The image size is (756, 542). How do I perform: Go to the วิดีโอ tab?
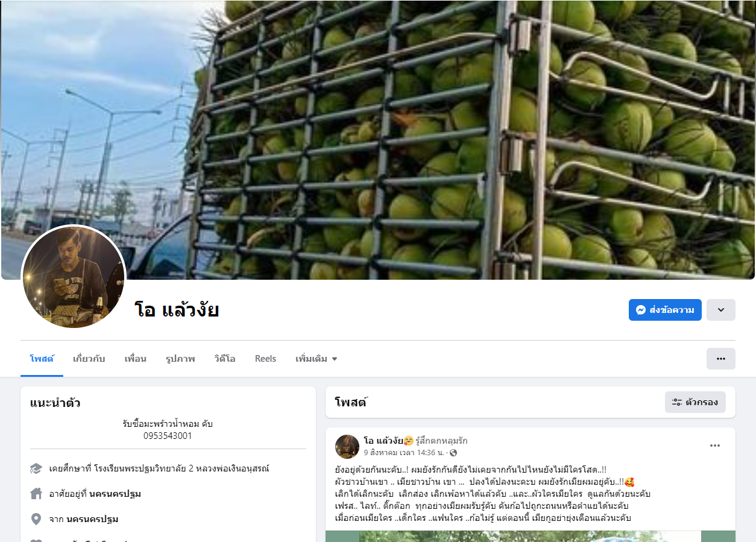pos(225,359)
